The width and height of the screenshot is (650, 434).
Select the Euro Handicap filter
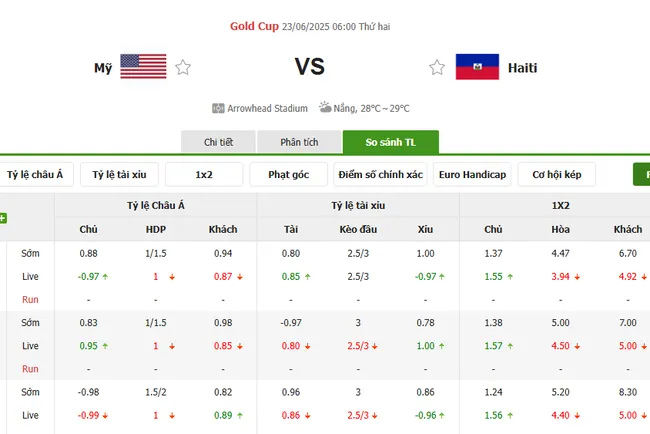472,175
